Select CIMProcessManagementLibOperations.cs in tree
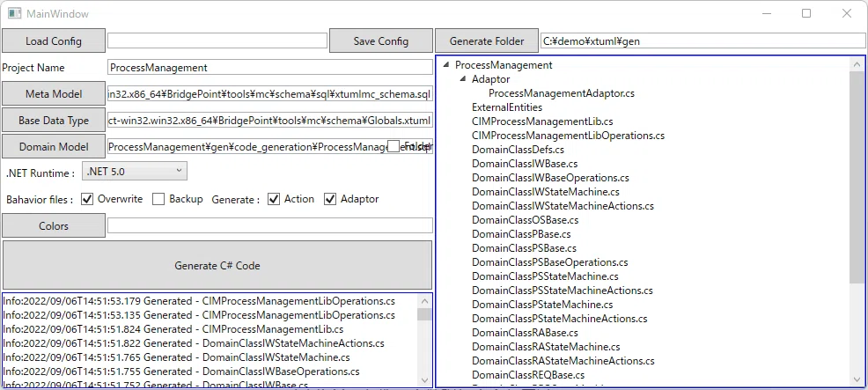The image size is (868, 390). 568,136
